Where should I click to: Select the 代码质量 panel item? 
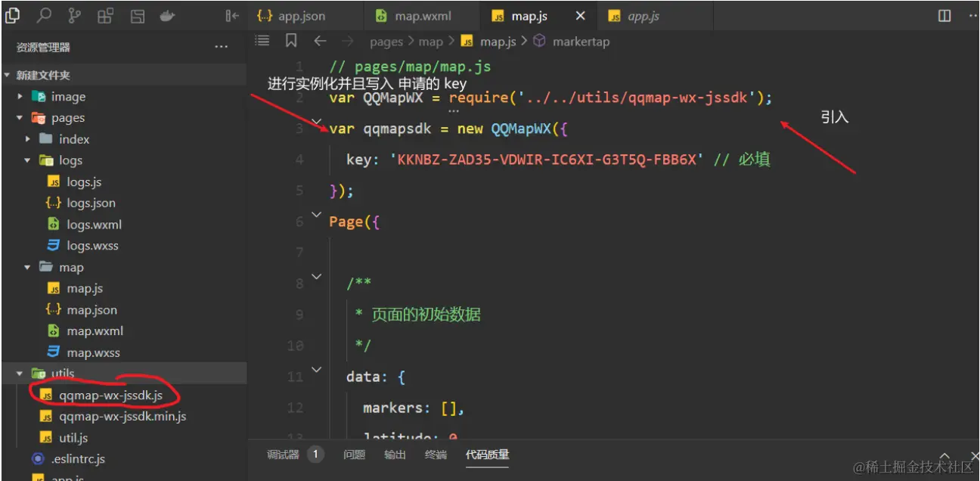[x=488, y=455]
